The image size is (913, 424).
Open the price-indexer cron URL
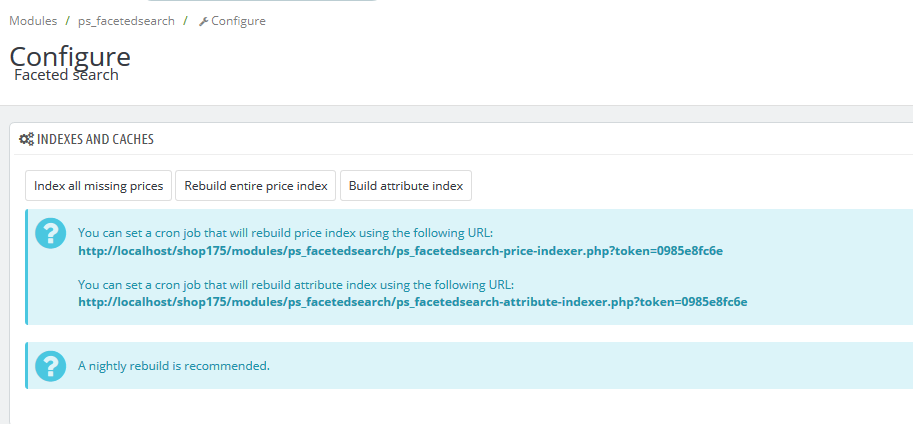point(400,251)
